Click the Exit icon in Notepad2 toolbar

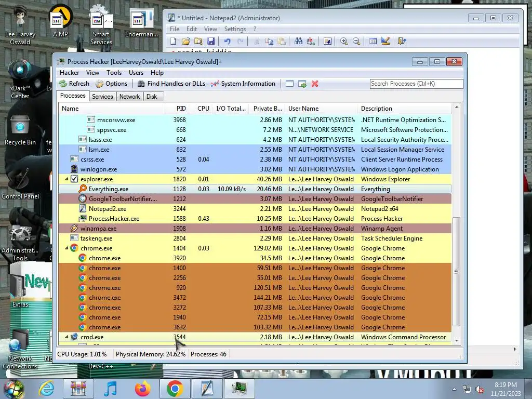pyautogui.click(x=402, y=42)
